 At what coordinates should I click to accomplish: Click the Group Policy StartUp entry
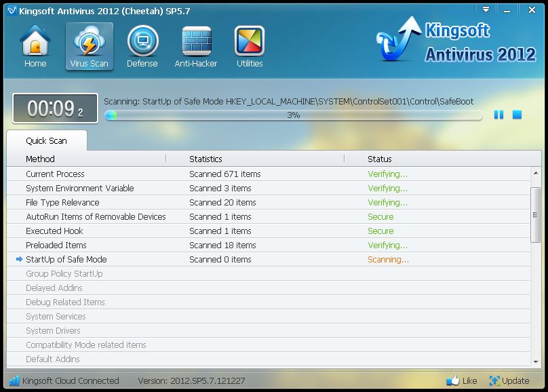click(64, 274)
